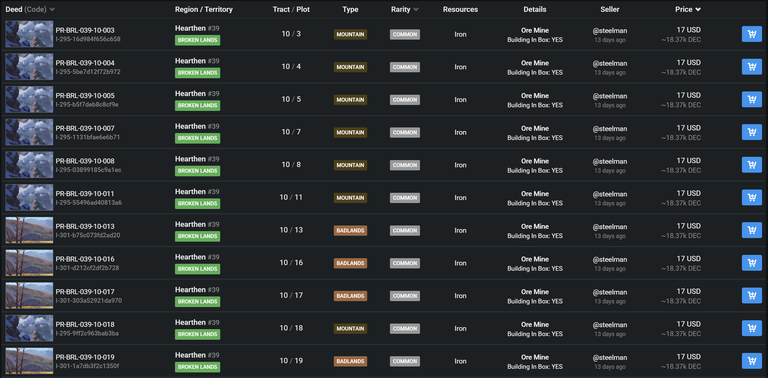Add deed PR-BRL-039-10-005 to cart
Viewport: 768px width, 378px height.
[751, 99]
